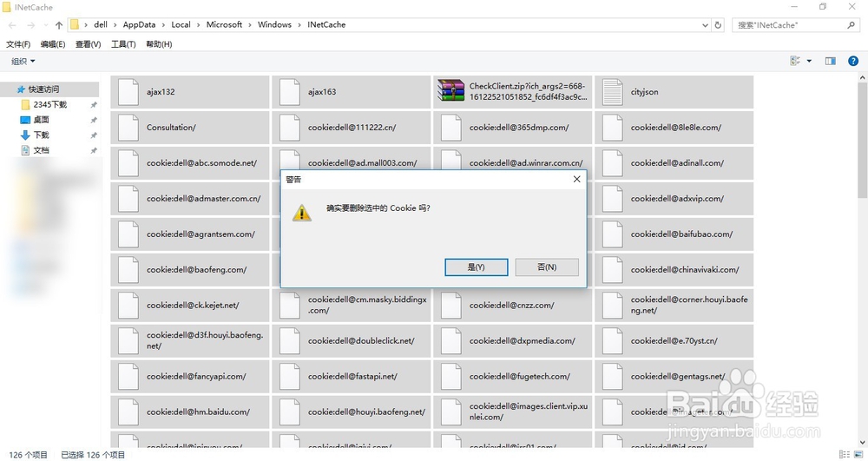Open the 帮助(H) menu
This screenshot has height=461, width=868.
pyautogui.click(x=159, y=44)
